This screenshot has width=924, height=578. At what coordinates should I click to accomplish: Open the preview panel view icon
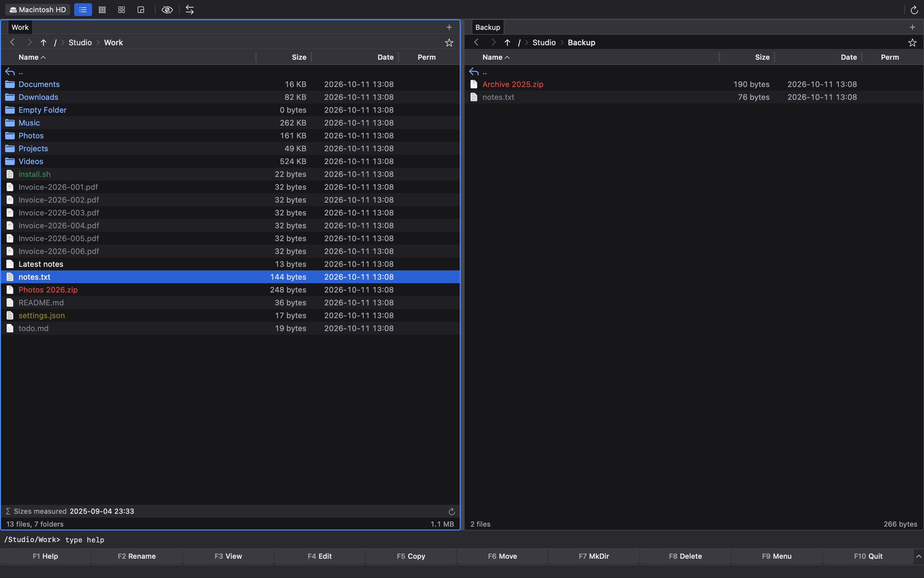pyautogui.click(x=141, y=10)
